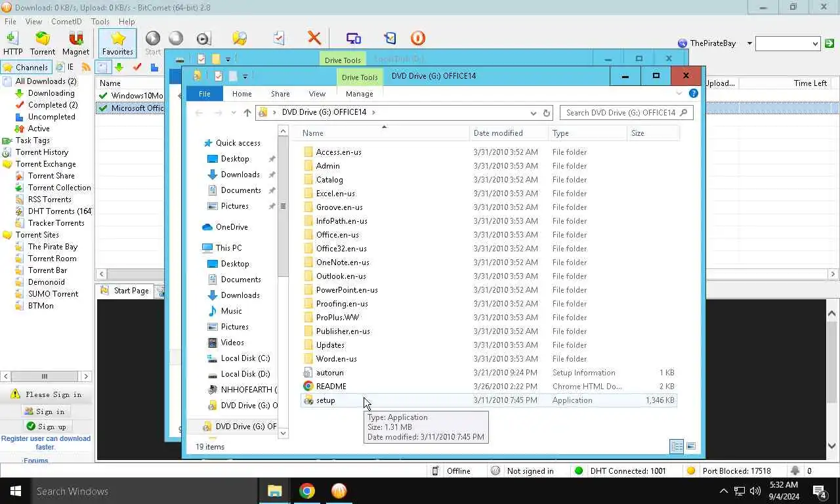Image resolution: width=840 pixels, height=504 pixels.
Task: Click the RSS feed icon in BitComet sidebar header
Action: pyautogui.click(x=86, y=67)
